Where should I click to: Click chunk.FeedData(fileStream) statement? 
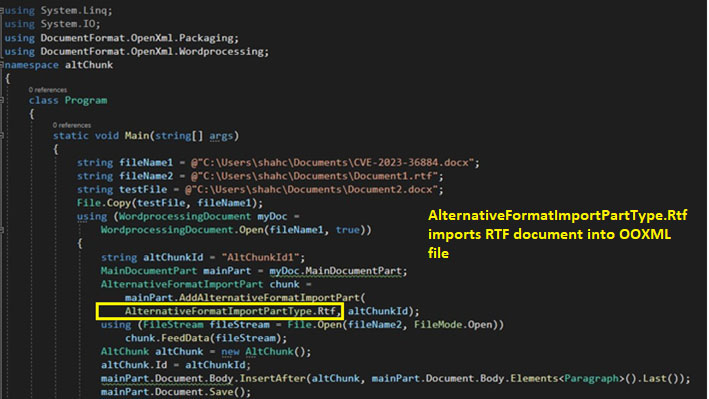206,338
